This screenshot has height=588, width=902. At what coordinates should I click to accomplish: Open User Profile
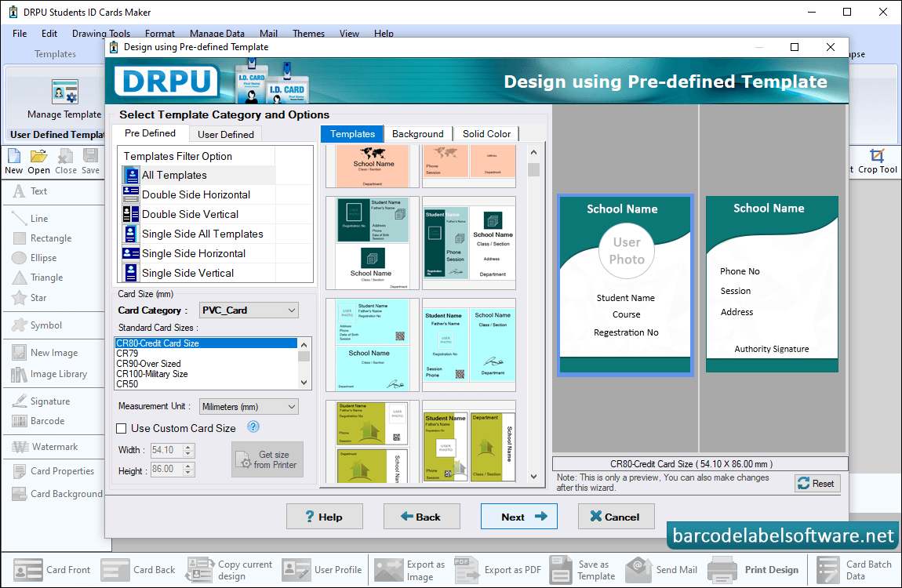coord(322,570)
